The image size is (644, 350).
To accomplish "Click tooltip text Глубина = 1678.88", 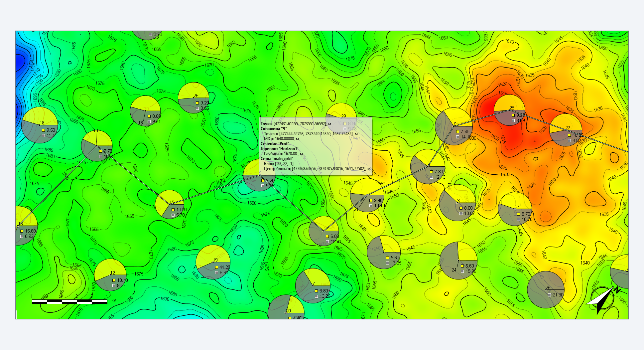I will tap(283, 154).
